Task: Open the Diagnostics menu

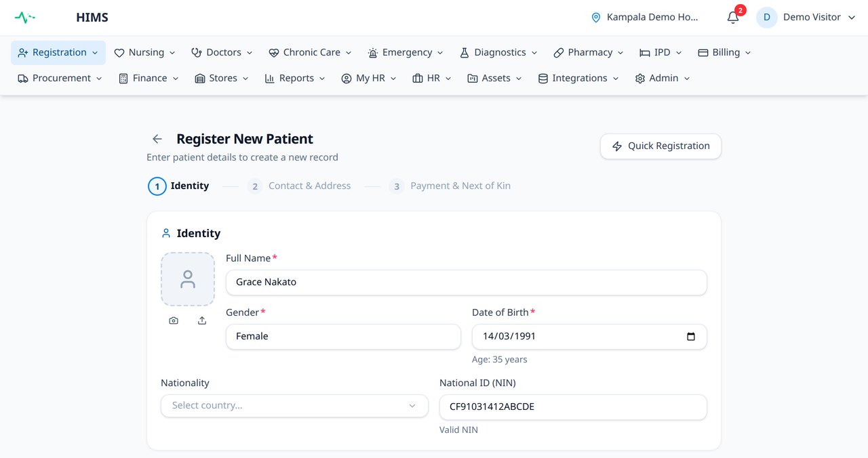Action: (498, 53)
